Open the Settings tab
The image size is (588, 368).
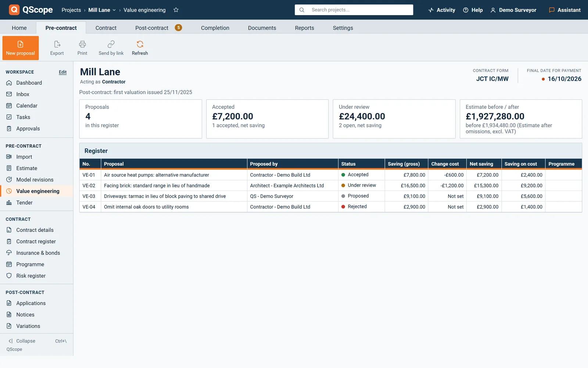point(343,28)
